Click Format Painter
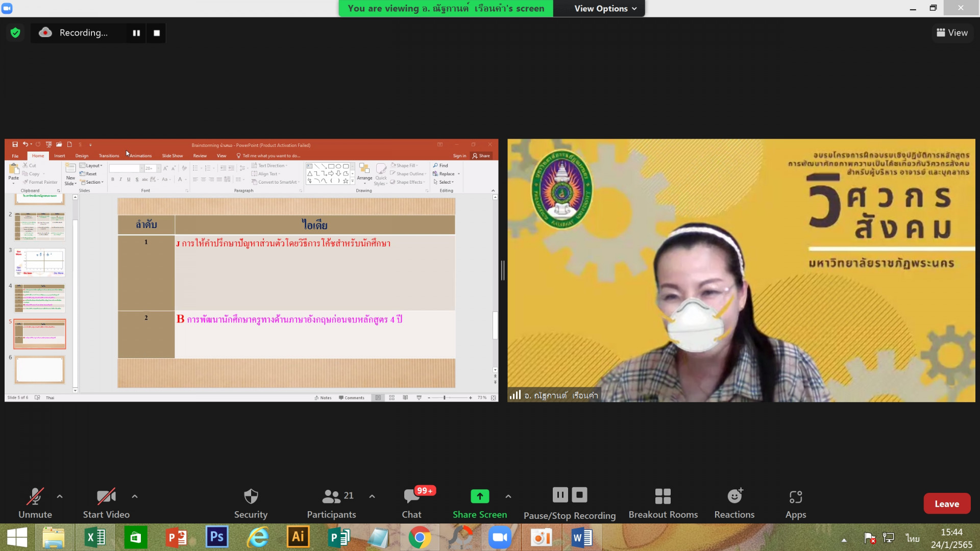980x551 pixels. point(40,182)
